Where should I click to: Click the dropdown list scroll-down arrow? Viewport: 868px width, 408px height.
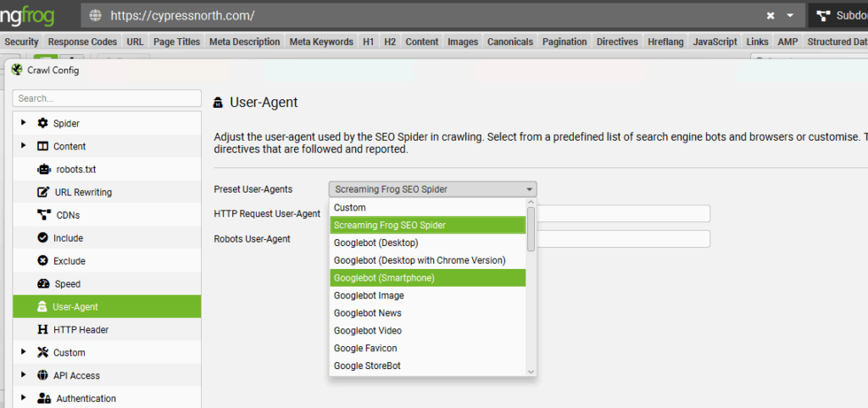point(531,372)
